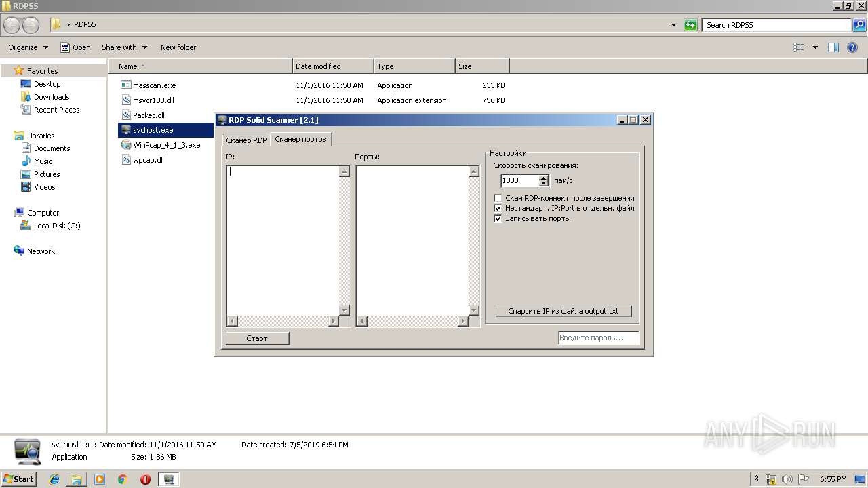Click RDP Solid Scanner taskbar button

click(x=169, y=479)
